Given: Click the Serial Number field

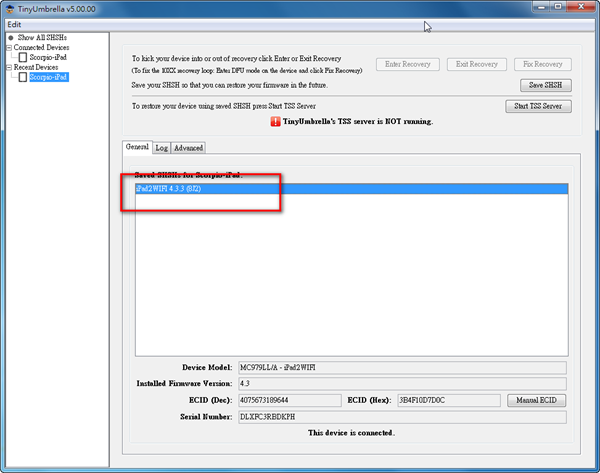Looking at the screenshot, I should 402,417.
